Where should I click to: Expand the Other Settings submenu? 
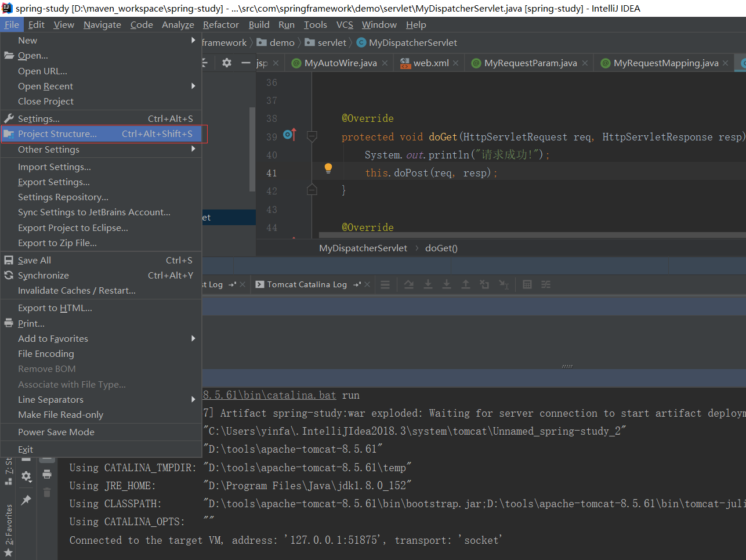tap(194, 149)
